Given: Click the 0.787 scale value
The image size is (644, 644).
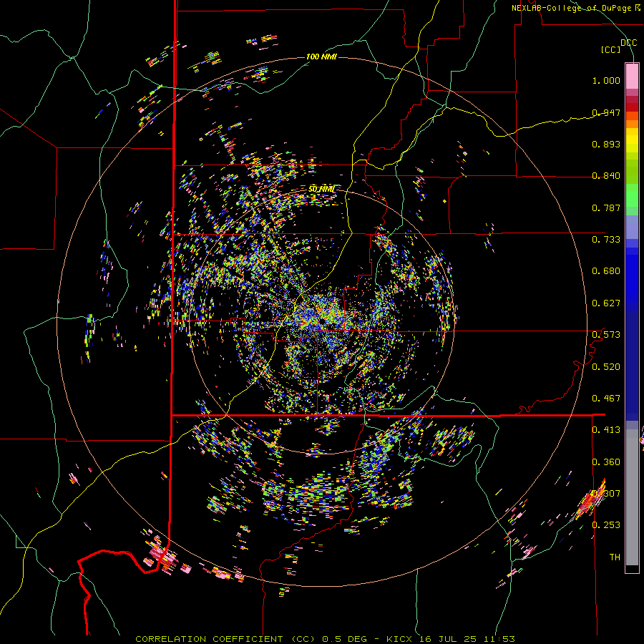Looking at the screenshot, I should [606, 208].
